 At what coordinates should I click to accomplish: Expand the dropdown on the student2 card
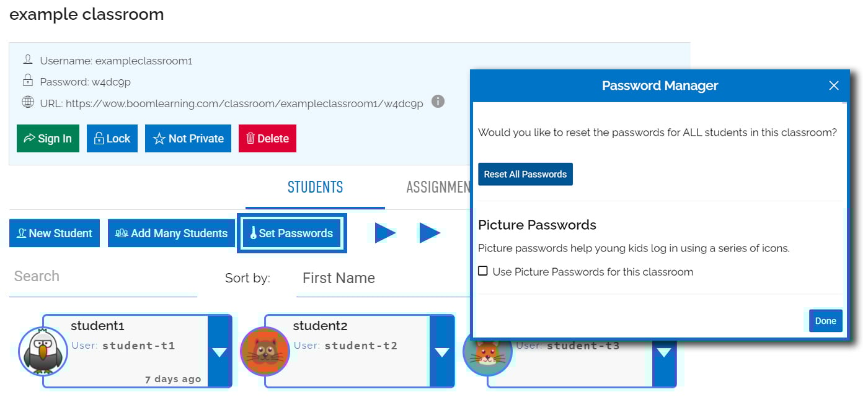point(442,351)
